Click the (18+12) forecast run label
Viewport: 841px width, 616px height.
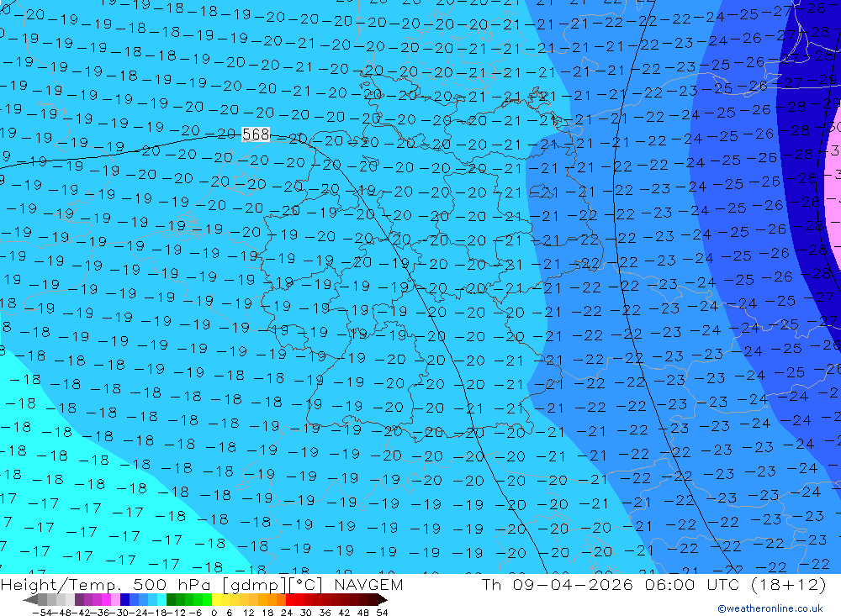click(x=788, y=585)
